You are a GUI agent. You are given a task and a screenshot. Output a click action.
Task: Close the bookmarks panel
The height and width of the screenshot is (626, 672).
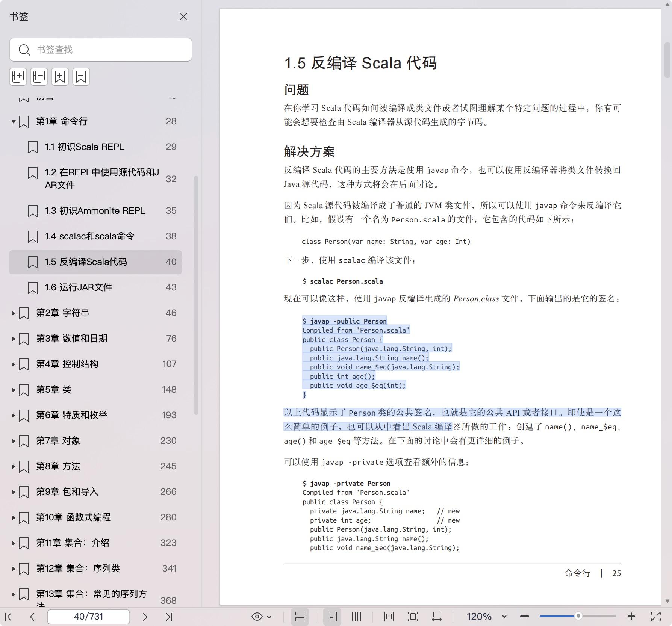(x=183, y=17)
